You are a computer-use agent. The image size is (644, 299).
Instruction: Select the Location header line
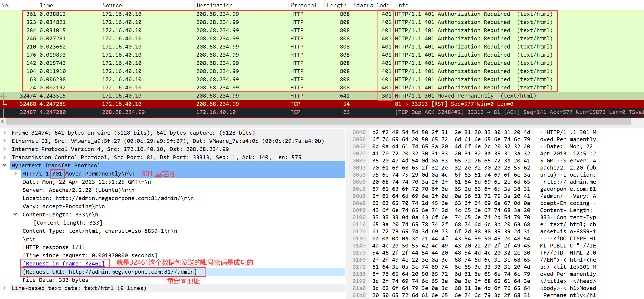click(108, 198)
